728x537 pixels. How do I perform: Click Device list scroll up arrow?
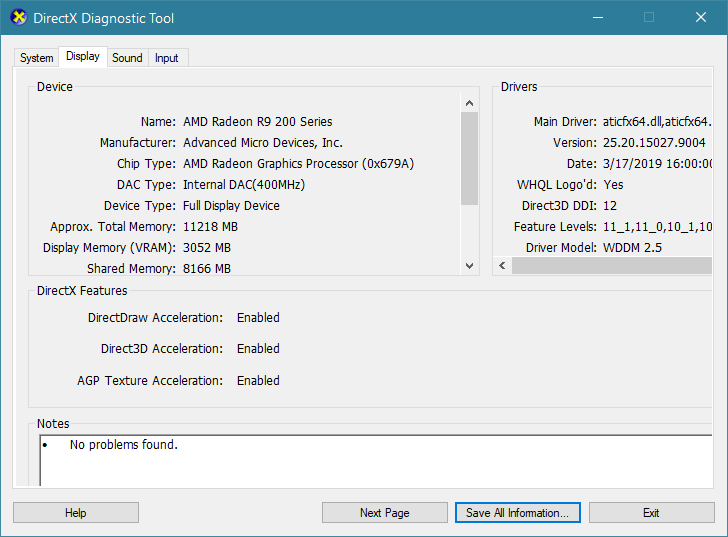[469, 103]
